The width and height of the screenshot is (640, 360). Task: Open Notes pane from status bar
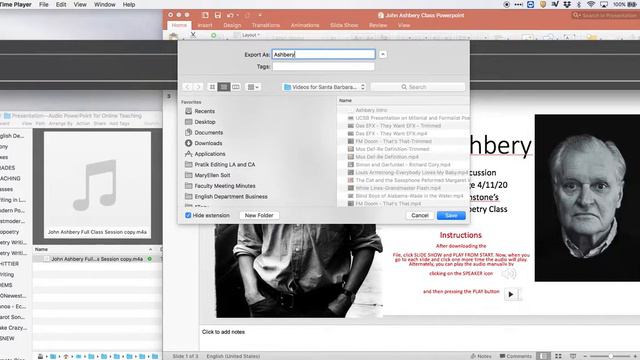tap(481, 356)
